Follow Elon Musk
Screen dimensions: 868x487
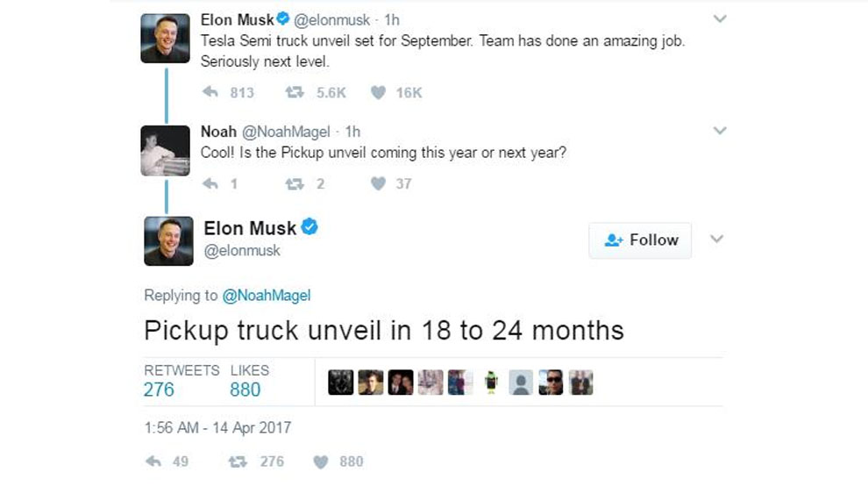point(640,240)
